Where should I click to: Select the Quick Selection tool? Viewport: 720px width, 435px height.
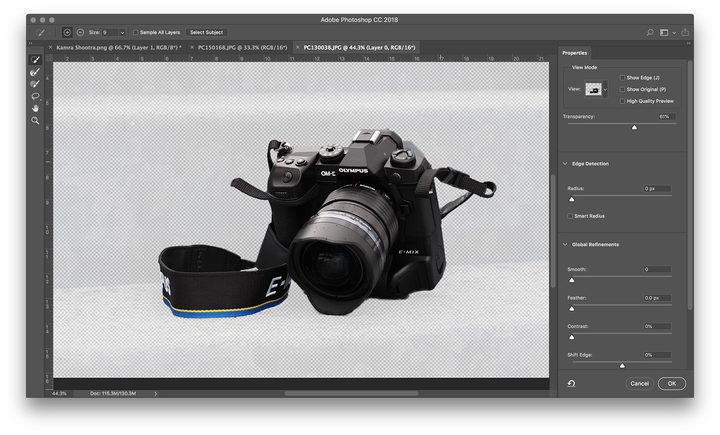[35, 60]
